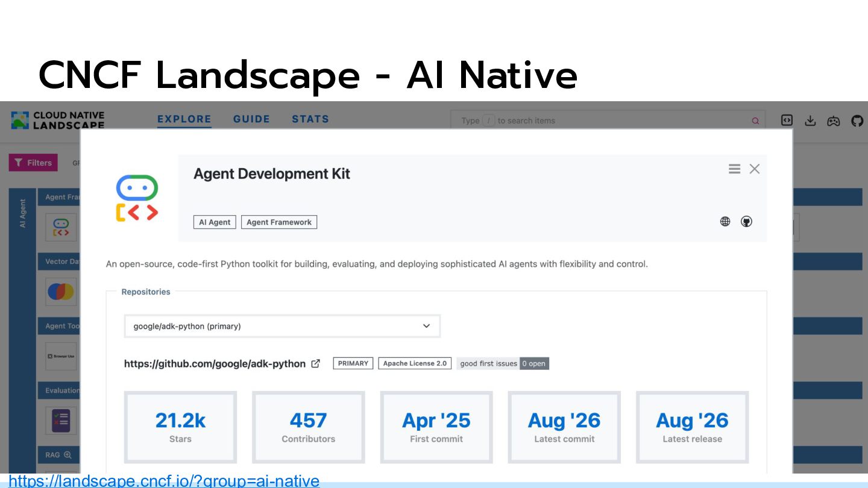This screenshot has width=868, height=488.
Task: Select the EXPLORE tab
Action: pyautogui.click(x=184, y=119)
